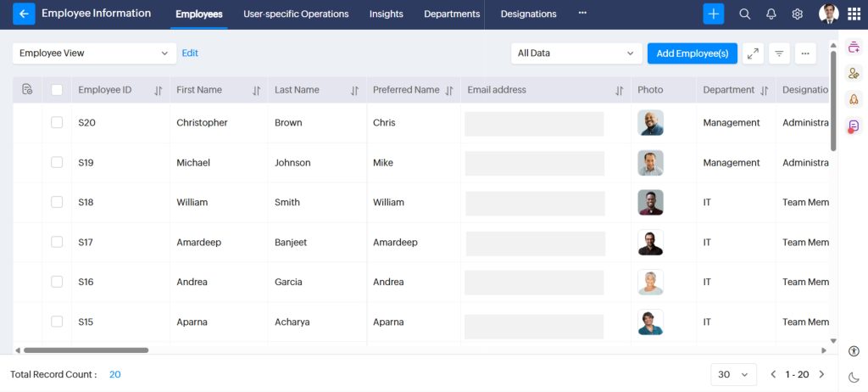Viewport: 868px width, 392px height.
Task: Click William Smith's photo thumbnail
Action: point(650,203)
